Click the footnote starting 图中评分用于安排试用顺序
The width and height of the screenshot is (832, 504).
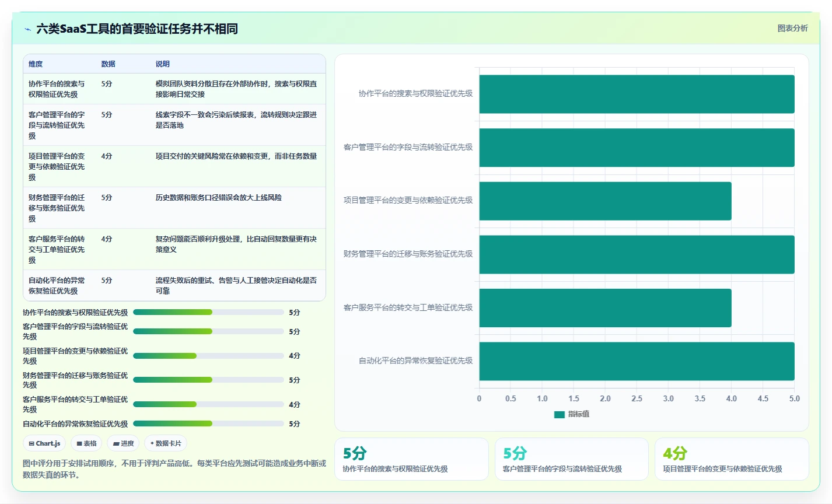[174, 469]
